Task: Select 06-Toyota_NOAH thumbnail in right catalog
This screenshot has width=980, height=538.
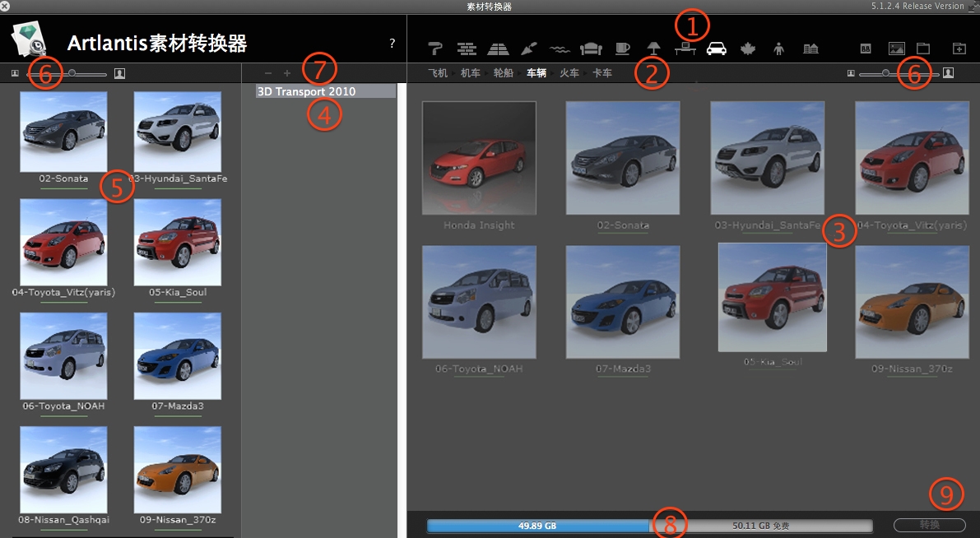Action: (x=480, y=302)
